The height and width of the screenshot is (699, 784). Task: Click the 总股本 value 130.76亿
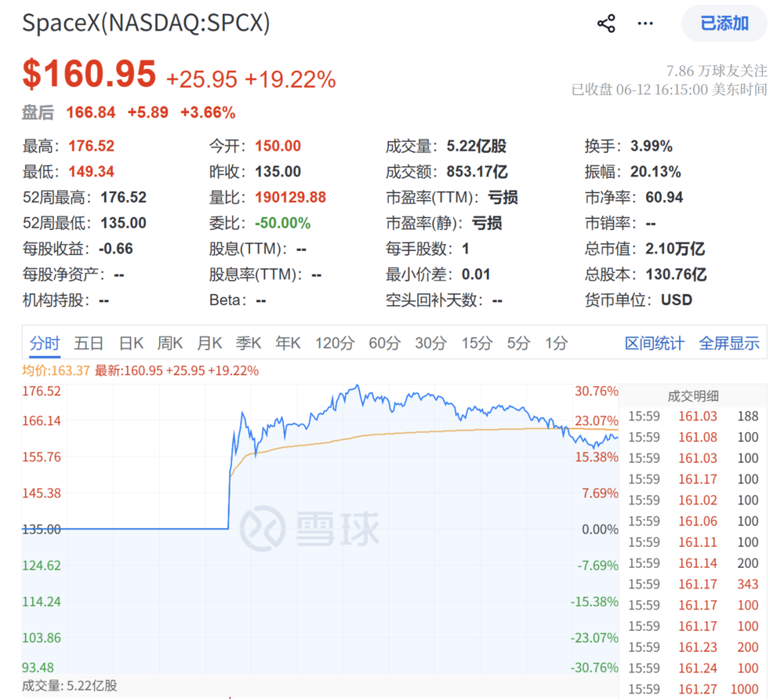[x=676, y=275]
